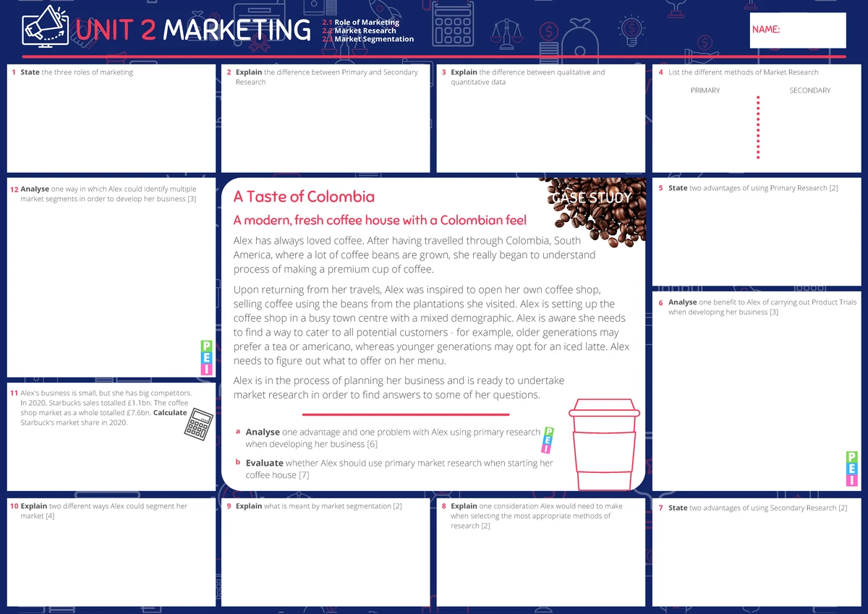This screenshot has width=868, height=614.
Task: Click the "SECONDARY" column heading in question 4
Action: pyautogui.click(x=810, y=90)
